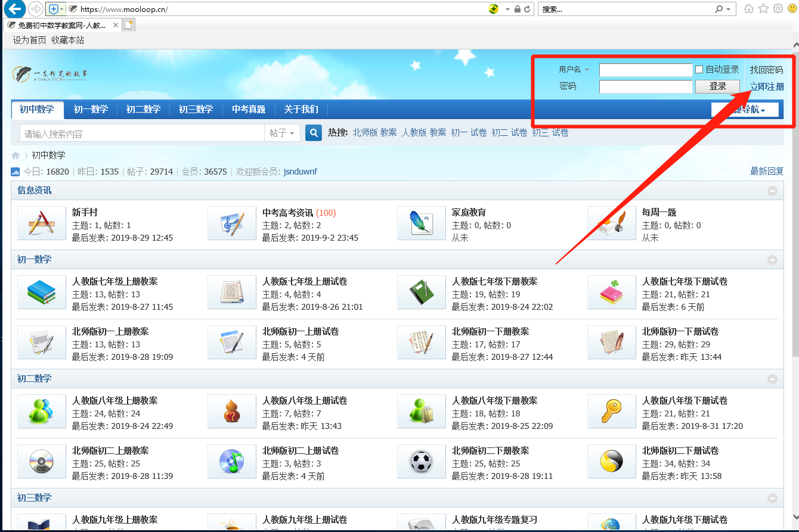Select the 初一数学 nav tab
This screenshot has height=532, width=799.
point(91,110)
